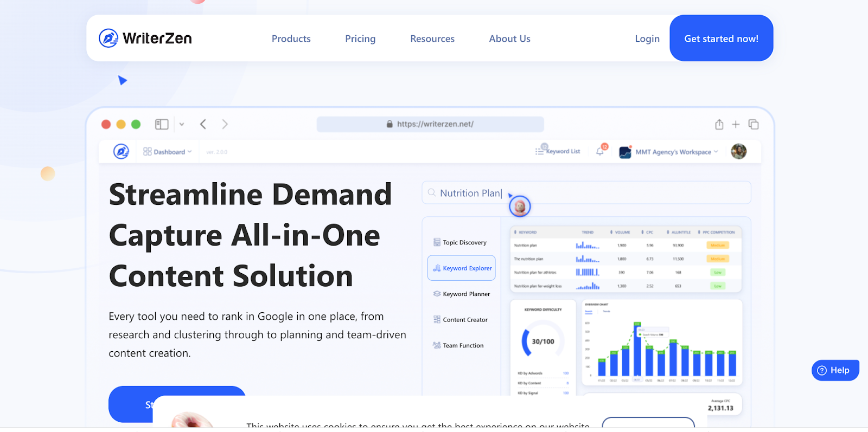868x432 pixels.
Task: Click the share icon in mockup browser
Action: tap(719, 124)
